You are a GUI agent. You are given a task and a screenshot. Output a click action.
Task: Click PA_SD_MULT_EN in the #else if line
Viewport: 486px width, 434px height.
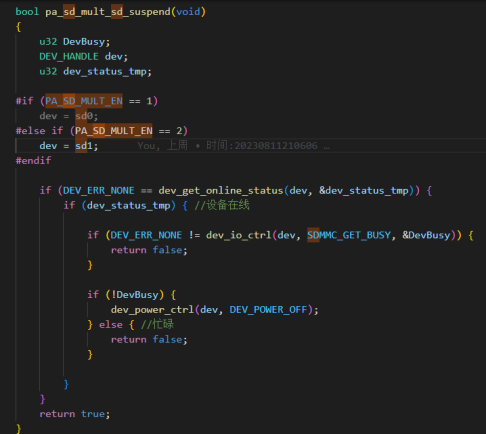[114, 131]
